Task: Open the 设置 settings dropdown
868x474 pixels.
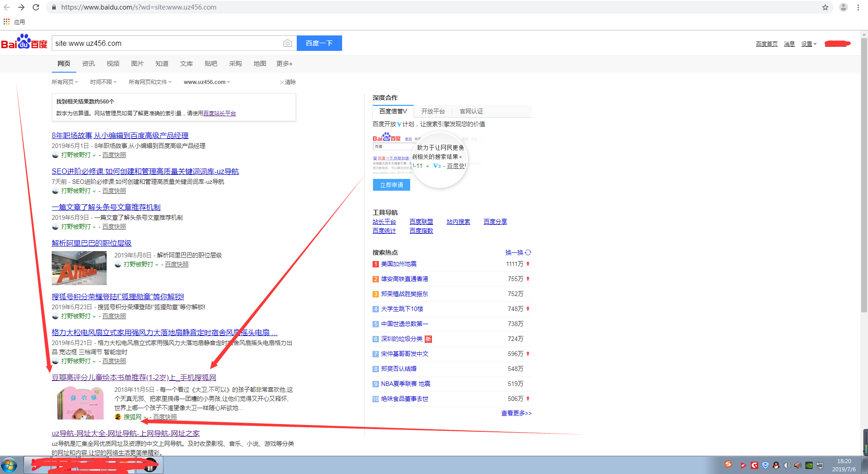Action: 808,44
